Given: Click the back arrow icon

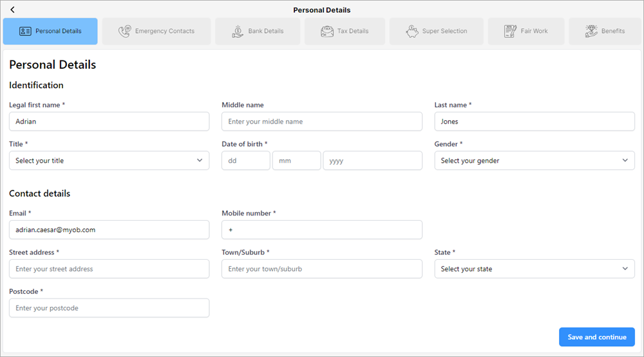Looking at the screenshot, I should pyautogui.click(x=13, y=10).
